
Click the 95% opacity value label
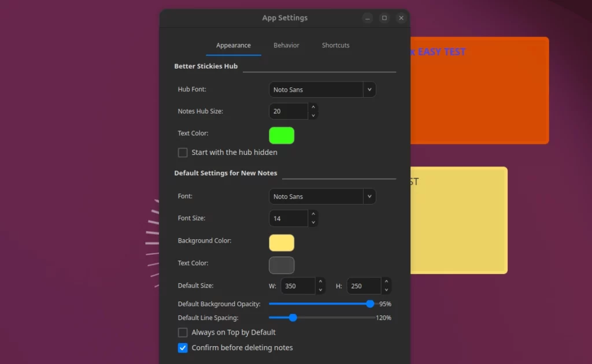coord(385,304)
